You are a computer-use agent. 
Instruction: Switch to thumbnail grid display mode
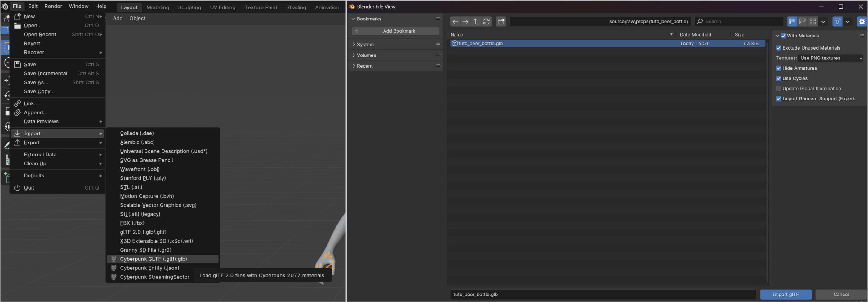coord(813,22)
